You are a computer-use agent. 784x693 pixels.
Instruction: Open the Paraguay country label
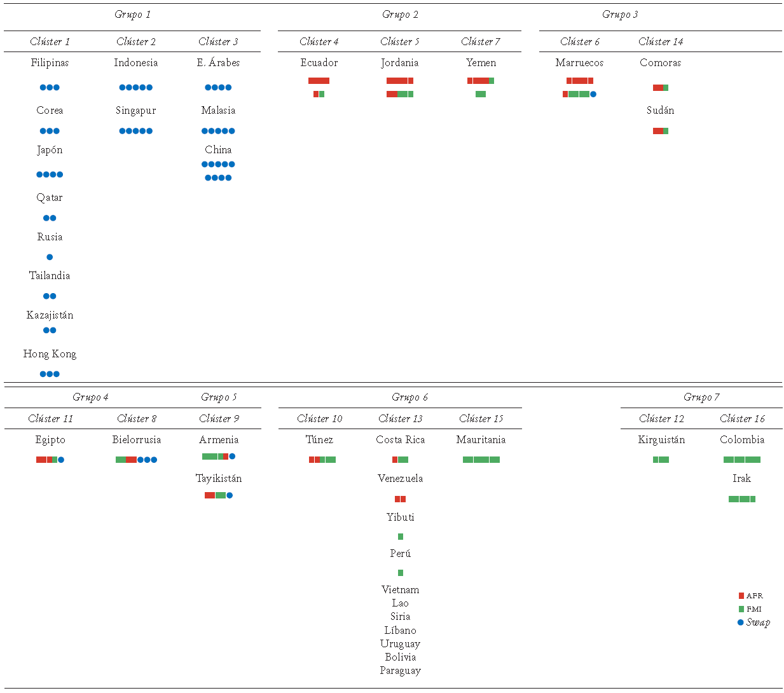400,670
